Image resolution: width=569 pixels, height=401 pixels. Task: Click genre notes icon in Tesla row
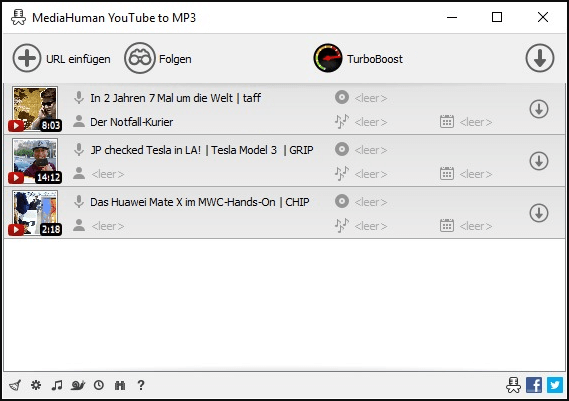[x=341, y=174]
